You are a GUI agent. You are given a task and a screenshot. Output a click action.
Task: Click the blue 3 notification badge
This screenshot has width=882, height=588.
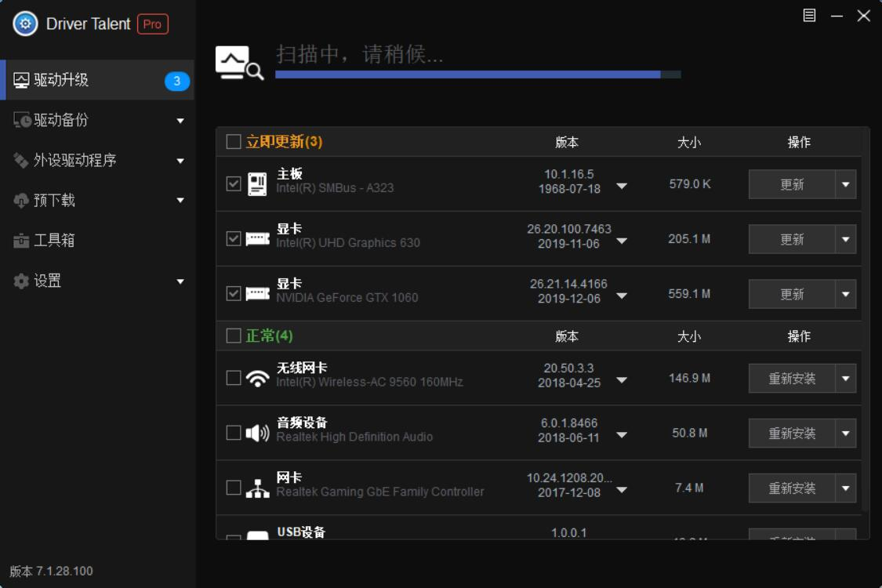pyautogui.click(x=176, y=81)
